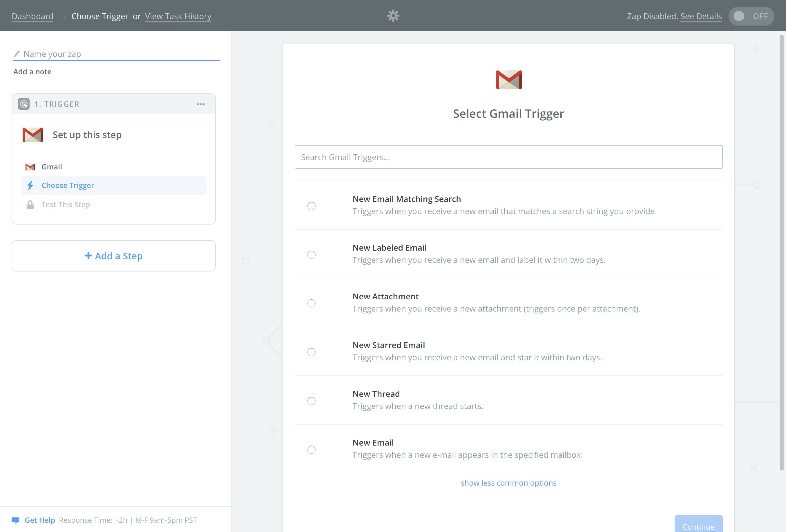Navigate back via the Dashboard breadcrumb
The image size is (786, 532).
coord(32,16)
